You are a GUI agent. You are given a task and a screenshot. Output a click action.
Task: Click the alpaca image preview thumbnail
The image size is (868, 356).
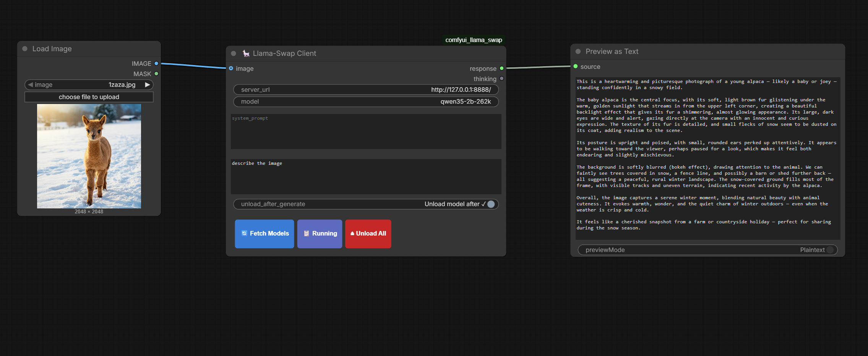click(x=89, y=156)
